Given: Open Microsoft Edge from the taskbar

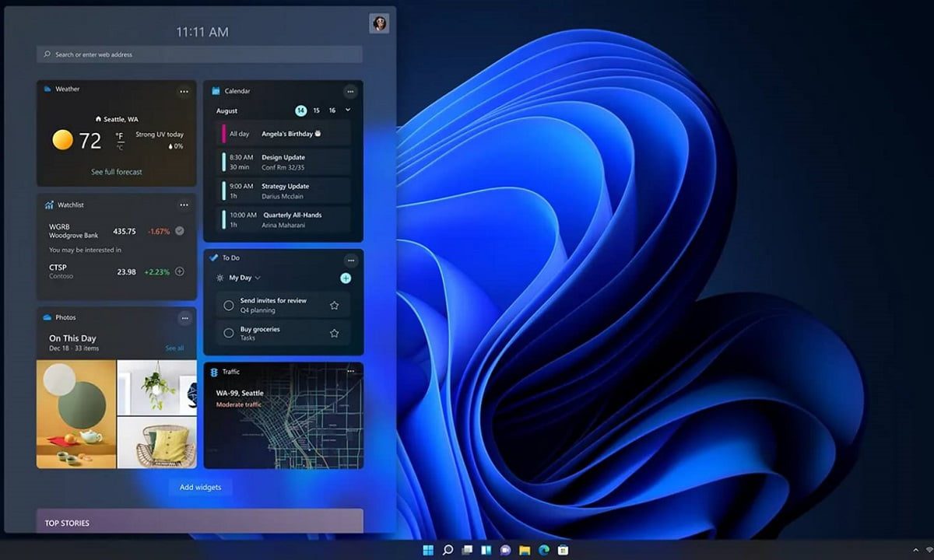Looking at the screenshot, I should 544,550.
